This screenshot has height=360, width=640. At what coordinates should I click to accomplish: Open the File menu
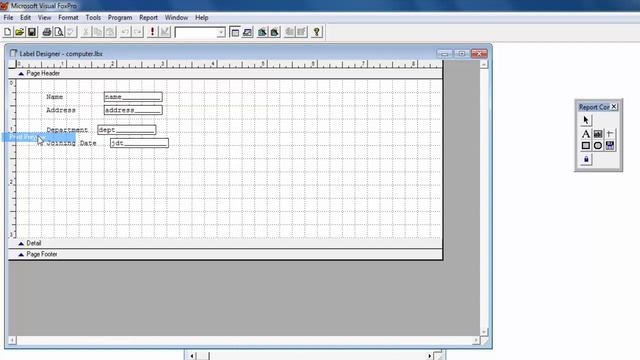(x=9, y=18)
